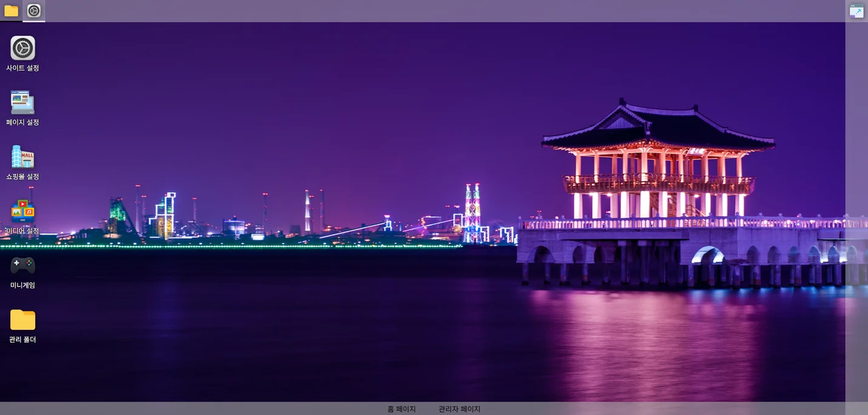
Task: Select the 쇼핑몰 설정 text label
Action: pos(22,177)
